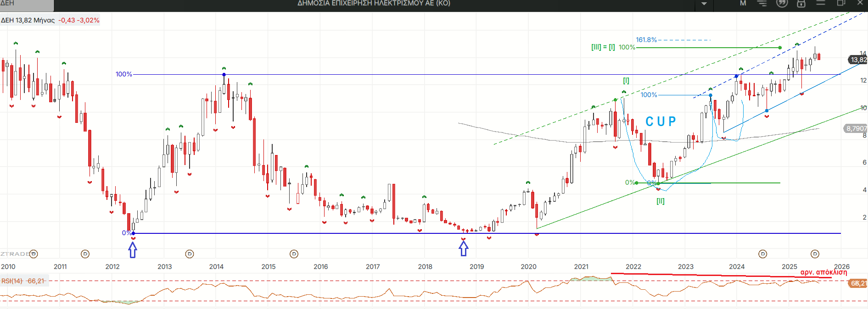Open the symbol dropdown arrow in title bar
This screenshot has width=868, height=309.
(x=704, y=4)
